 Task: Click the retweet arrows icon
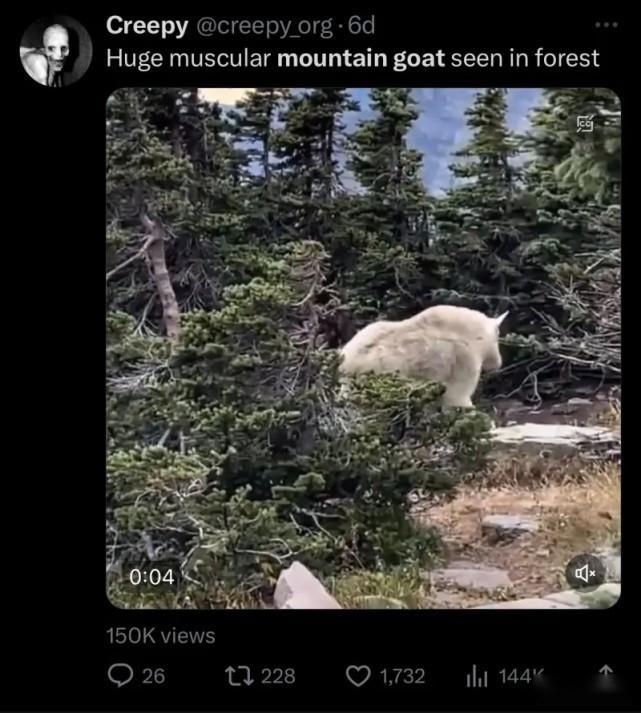[240, 676]
